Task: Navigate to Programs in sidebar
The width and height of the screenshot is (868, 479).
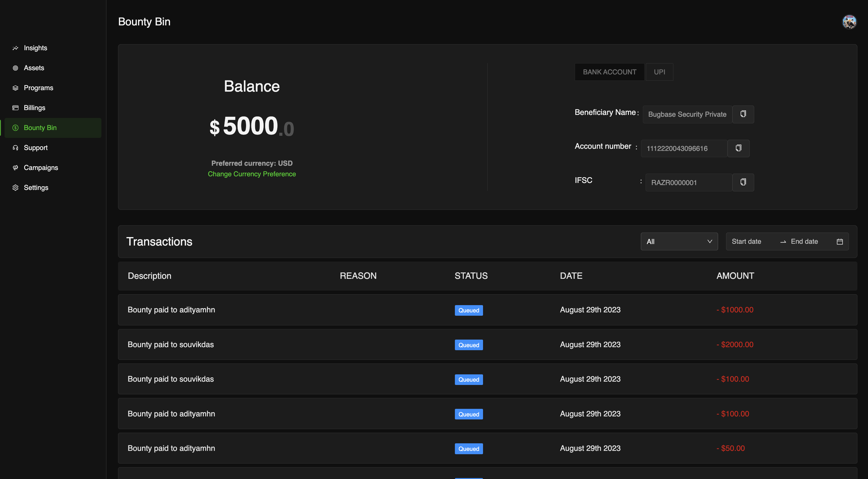Action: tap(38, 87)
